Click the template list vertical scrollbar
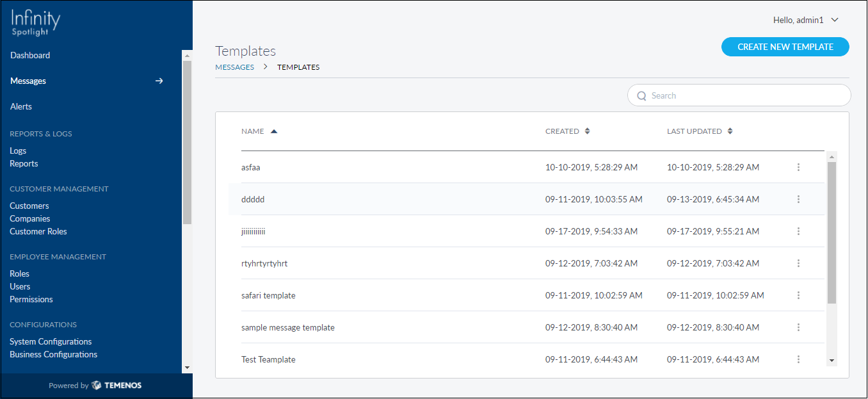The width and height of the screenshot is (868, 399). coord(832,231)
